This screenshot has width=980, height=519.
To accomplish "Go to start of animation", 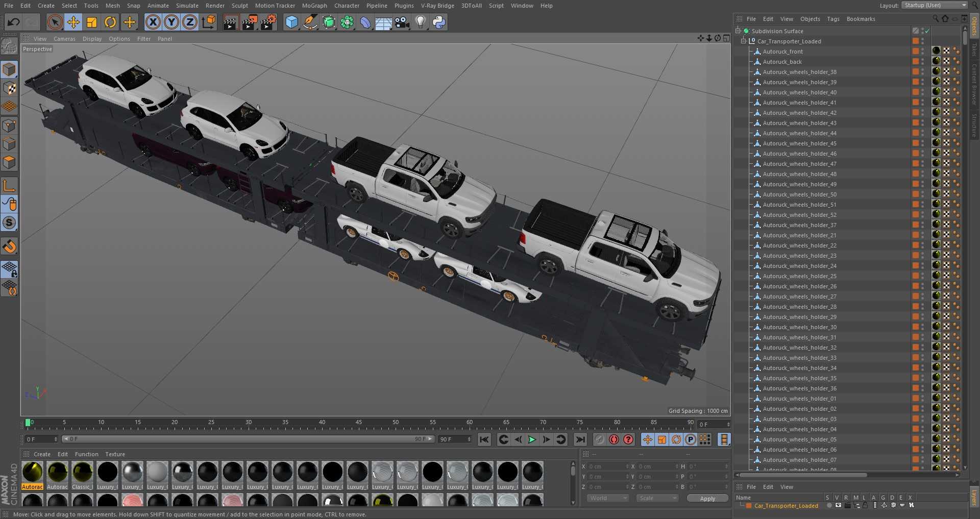I will click(x=484, y=439).
